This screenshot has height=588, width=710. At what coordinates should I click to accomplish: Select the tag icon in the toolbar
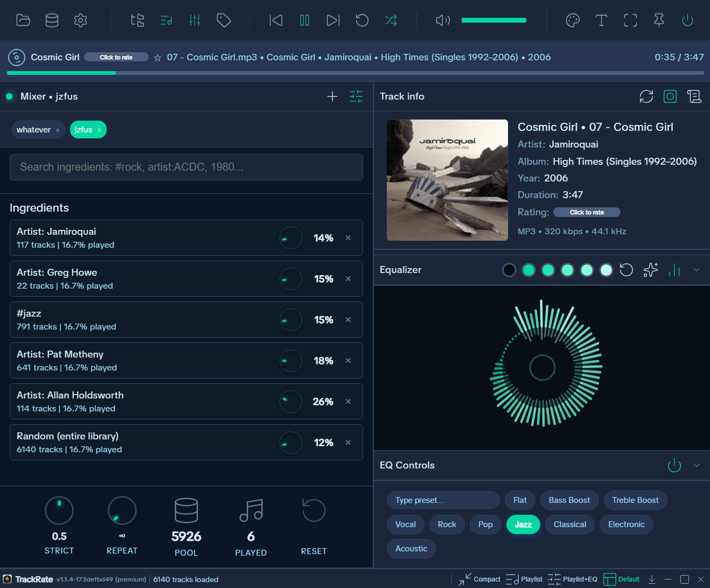(224, 20)
